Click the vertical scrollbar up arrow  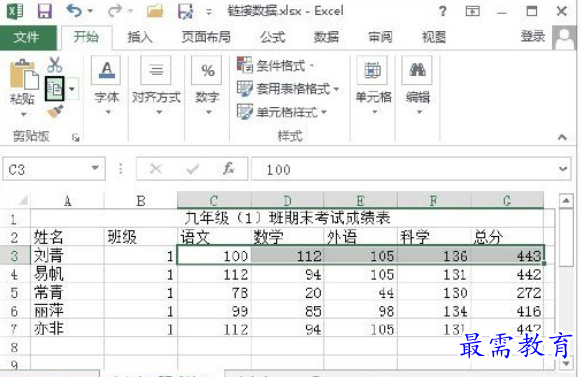pyautogui.click(x=566, y=201)
